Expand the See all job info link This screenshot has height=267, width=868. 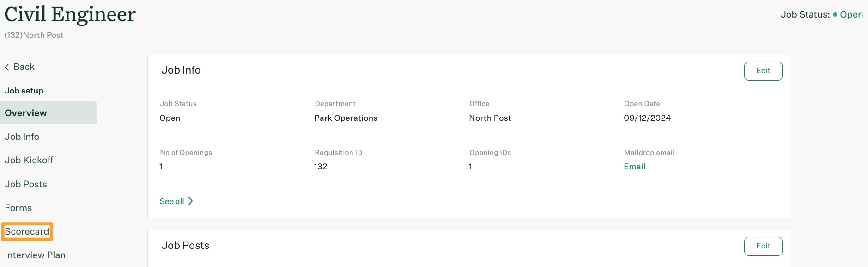click(x=172, y=201)
